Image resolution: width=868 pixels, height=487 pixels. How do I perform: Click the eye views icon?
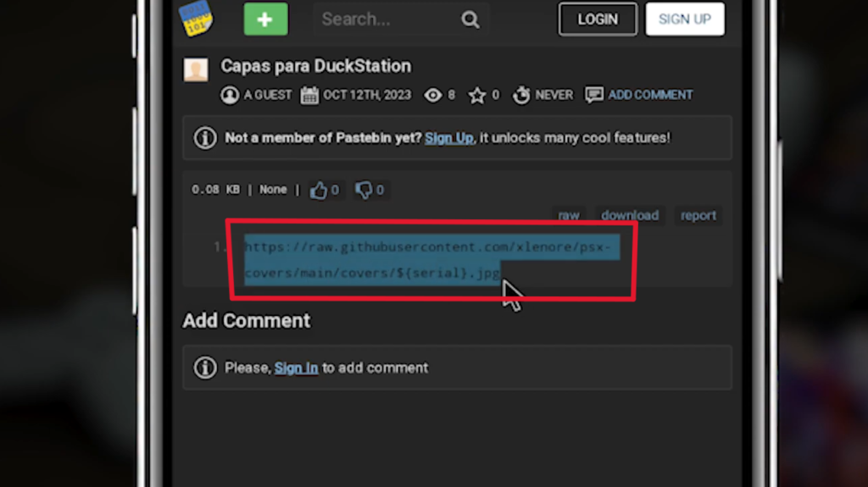[x=433, y=95]
